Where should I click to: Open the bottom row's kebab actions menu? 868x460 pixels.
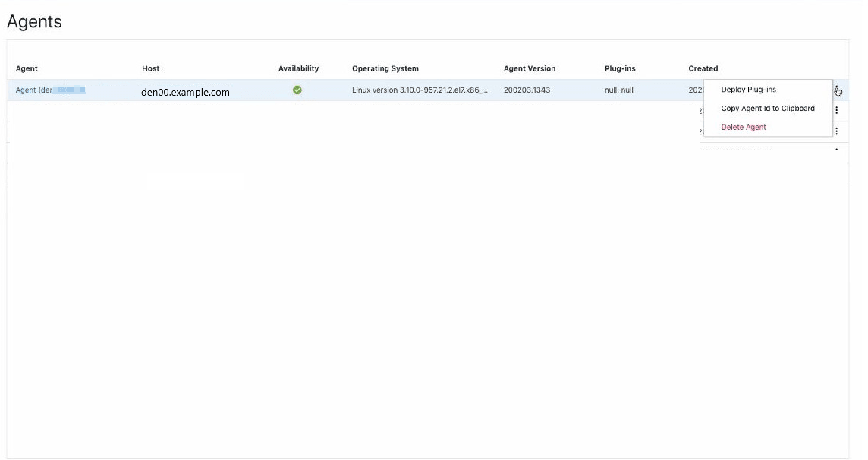click(x=835, y=150)
